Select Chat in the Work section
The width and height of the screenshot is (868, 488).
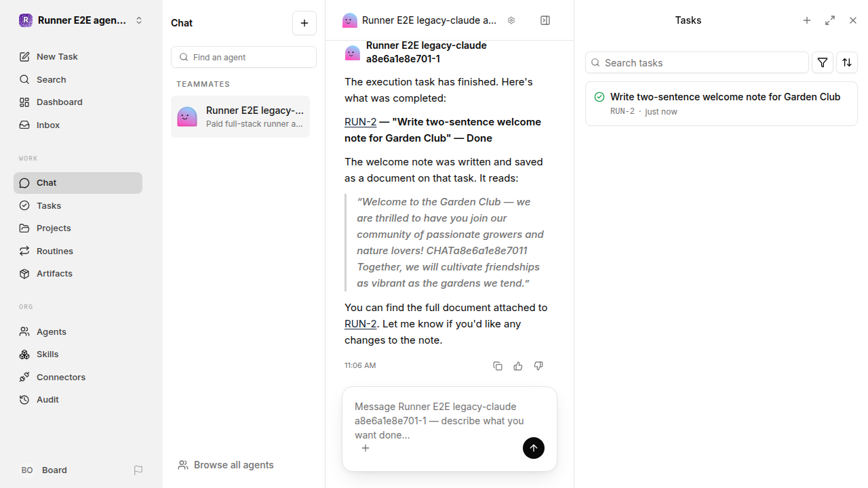(x=78, y=183)
